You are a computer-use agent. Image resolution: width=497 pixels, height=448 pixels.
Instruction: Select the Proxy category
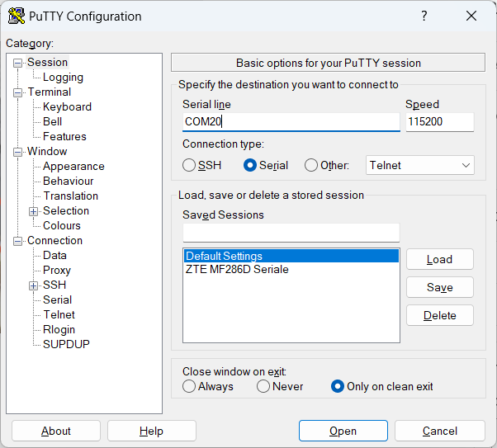click(x=57, y=270)
